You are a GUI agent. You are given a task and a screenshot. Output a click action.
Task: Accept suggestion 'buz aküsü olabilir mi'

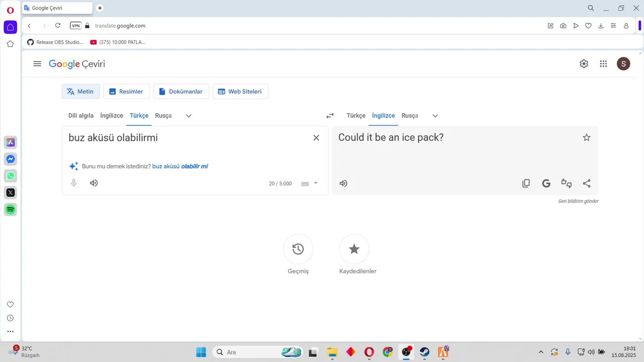click(x=180, y=166)
